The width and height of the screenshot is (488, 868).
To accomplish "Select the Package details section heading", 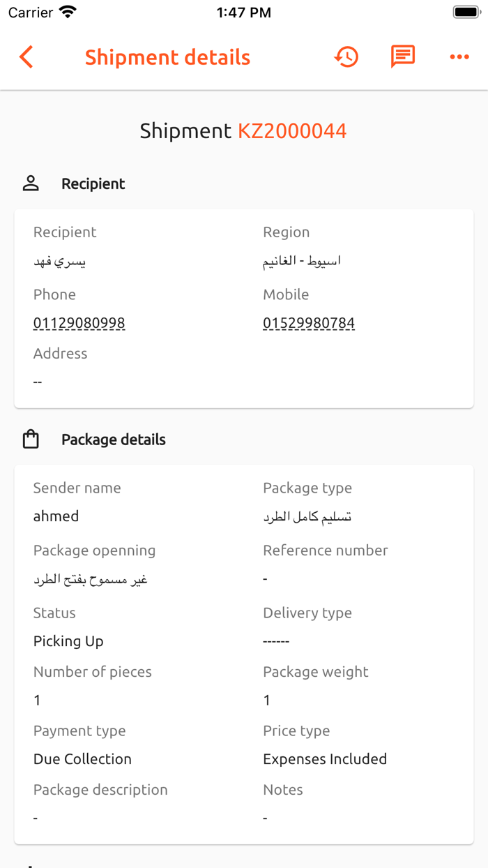I will tap(114, 440).
